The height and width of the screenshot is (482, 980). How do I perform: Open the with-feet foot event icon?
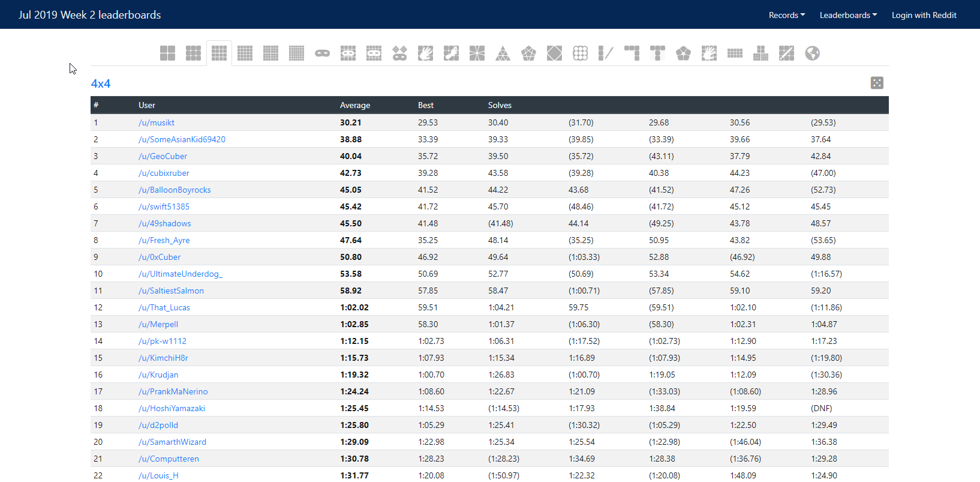[452, 53]
